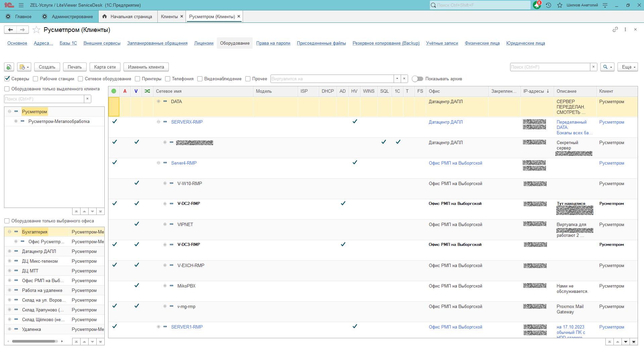Check Оборудование только выделенного клиента
Image resolution: width=644 pixels, height=349 pixels.
point(7,89)
